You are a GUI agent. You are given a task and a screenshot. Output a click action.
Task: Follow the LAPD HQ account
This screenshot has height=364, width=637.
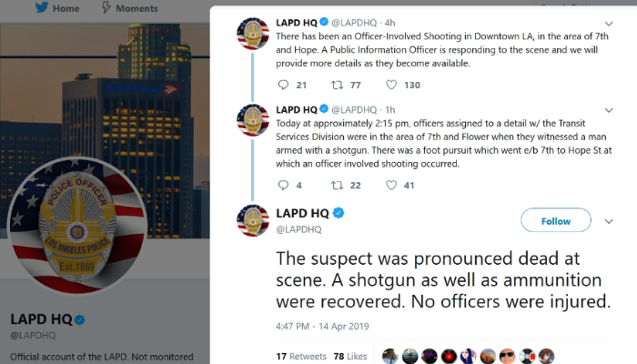tap(556, 220)
